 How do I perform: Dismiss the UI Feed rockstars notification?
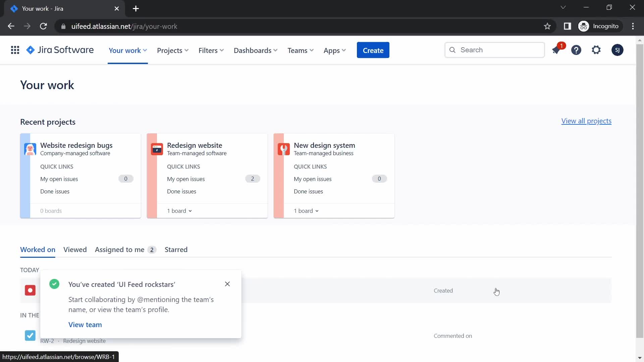(227, 284)
